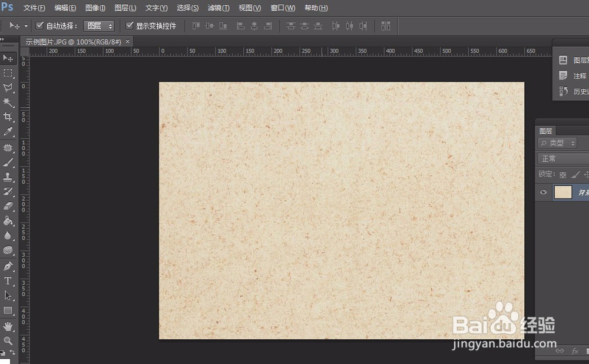
Task: Open the 图层 auto-select dropdown
Action: coord(99,25)
